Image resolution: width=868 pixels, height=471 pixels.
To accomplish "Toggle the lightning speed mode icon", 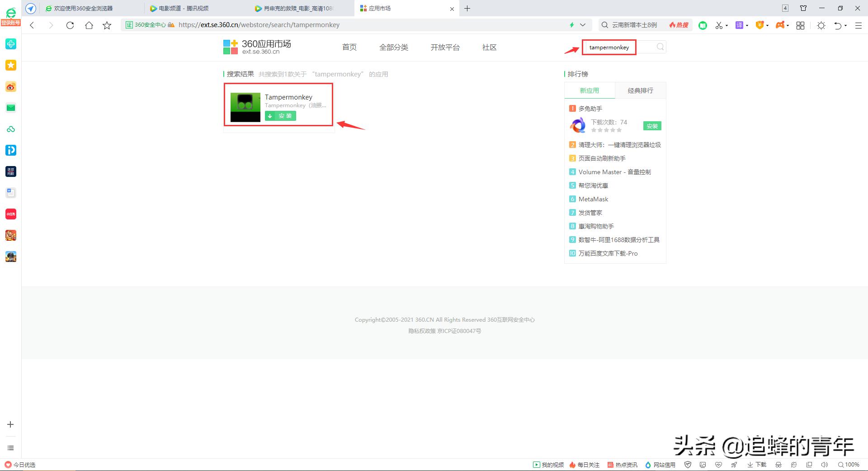I will pyautogui.click(x=572, y=25).
